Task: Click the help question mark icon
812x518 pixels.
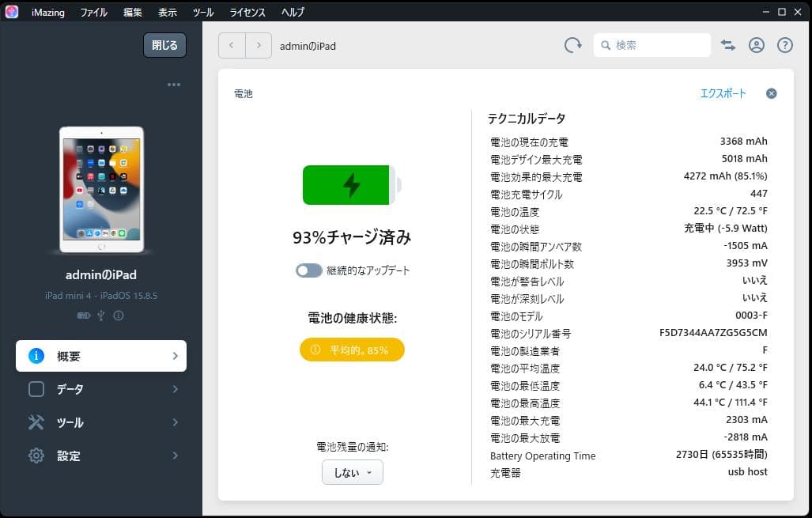Action: [x=785, y=46]
